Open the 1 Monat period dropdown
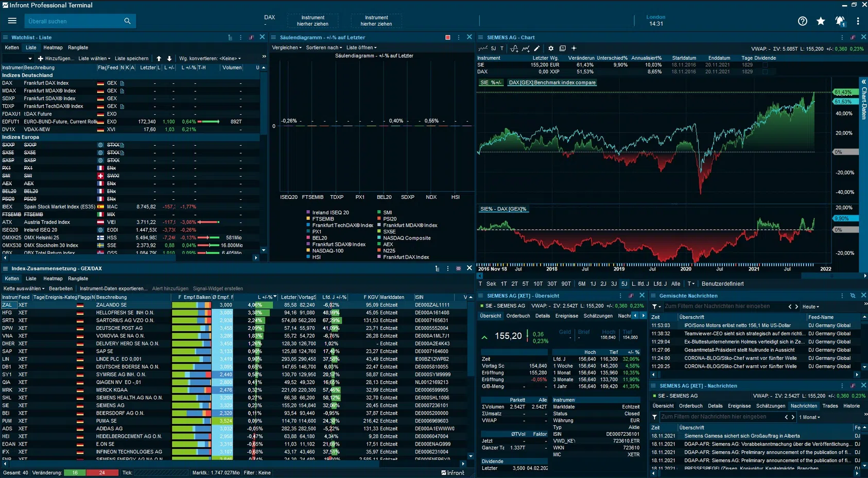 pos(809,417)
